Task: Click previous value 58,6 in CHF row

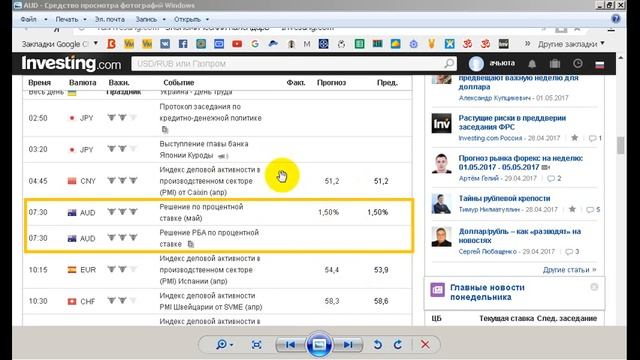Action: click(x=381, y=301)
